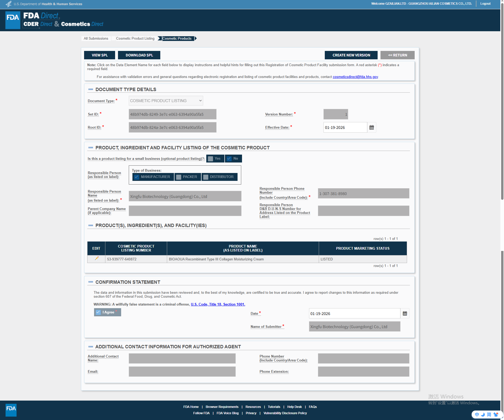This screenshot has height=420, width=504.
Task: Click the FDA logo in header
Action: (13, 20)
